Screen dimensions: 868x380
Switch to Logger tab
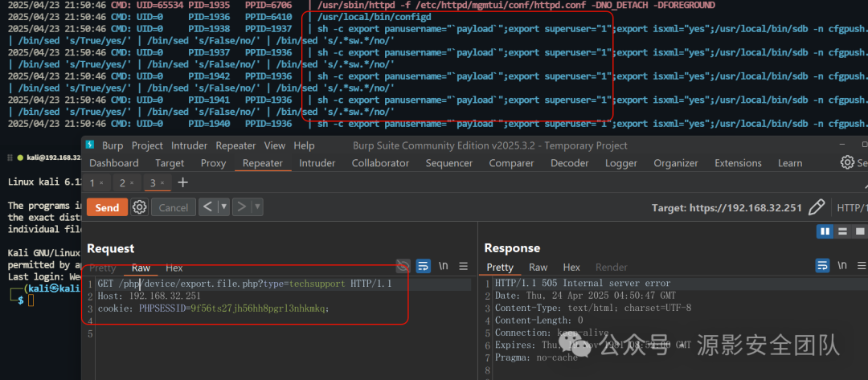621,163
